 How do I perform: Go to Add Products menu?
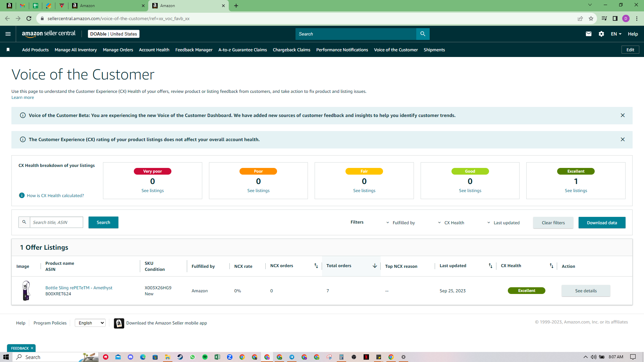pos(35,50)
